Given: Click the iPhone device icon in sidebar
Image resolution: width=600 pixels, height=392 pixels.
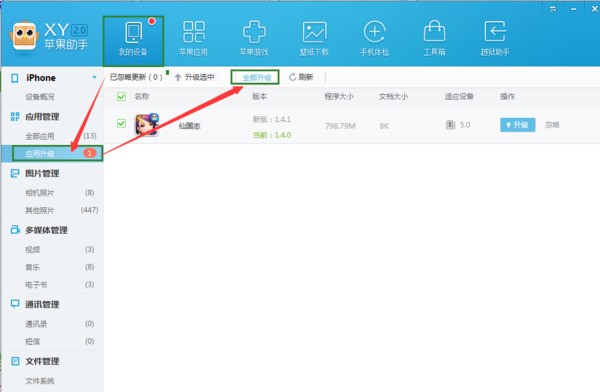Looking at the screenshot, I should point(15,78).
